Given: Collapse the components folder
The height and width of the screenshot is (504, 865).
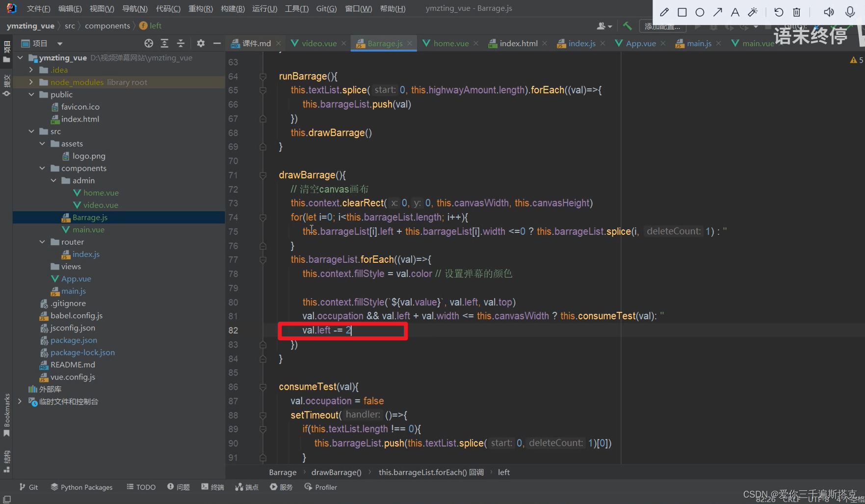Looking at the screenshot, I should 42,168.
